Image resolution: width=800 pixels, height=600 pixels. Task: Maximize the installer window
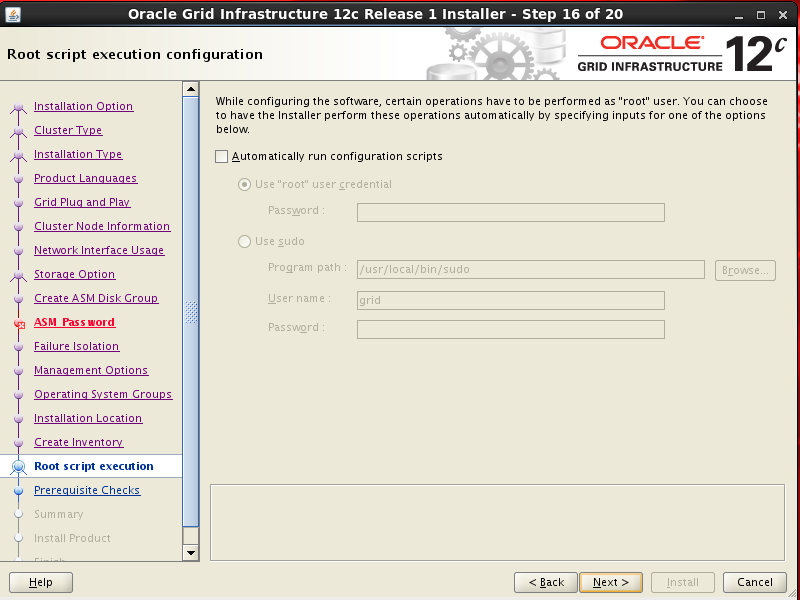(x=761, y=15)
